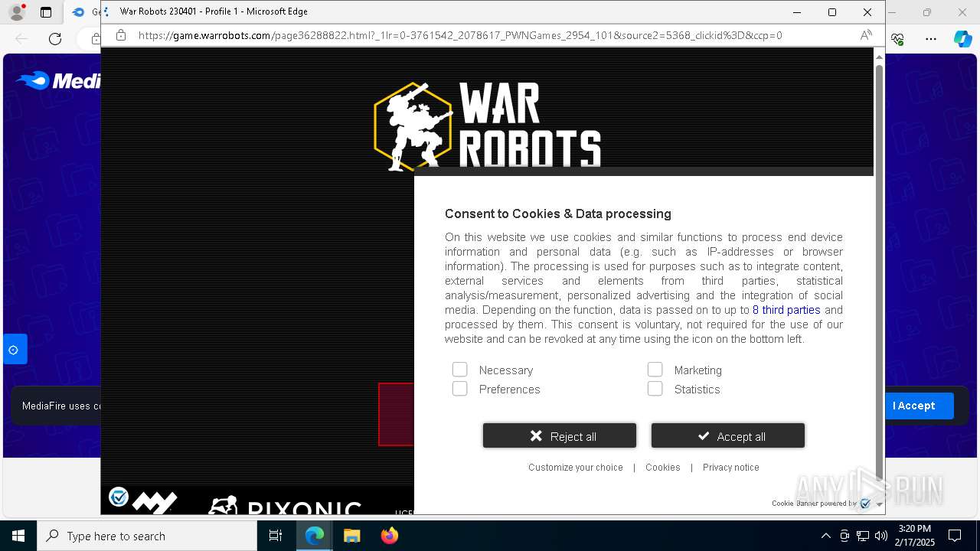
Task: Click the red box on the game page
Action: coord(396,414)
